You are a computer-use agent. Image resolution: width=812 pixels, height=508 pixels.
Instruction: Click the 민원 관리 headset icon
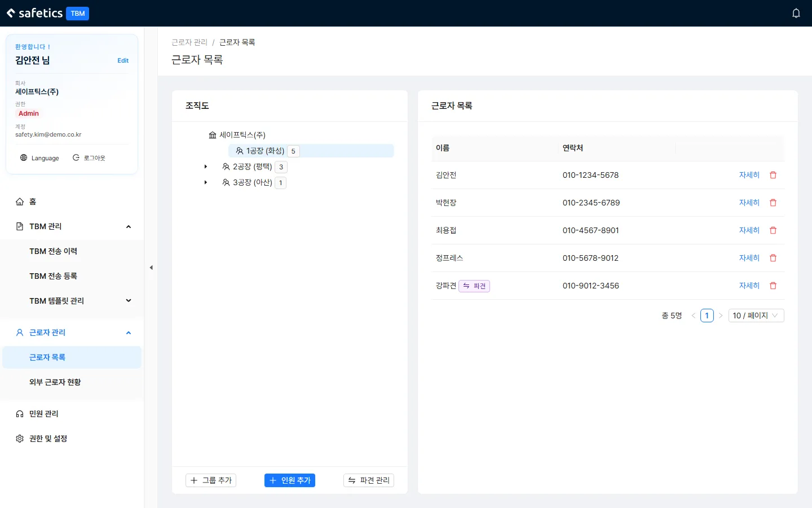click(20, 414)
